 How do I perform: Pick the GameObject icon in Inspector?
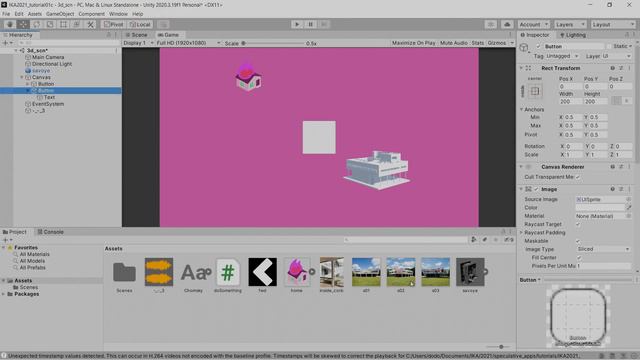pyautogui.click(x=524, y=48)
